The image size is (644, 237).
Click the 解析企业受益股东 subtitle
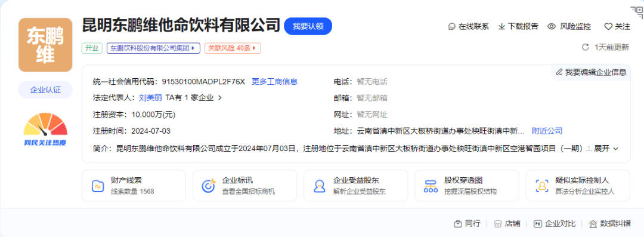(x=360, y=192)
